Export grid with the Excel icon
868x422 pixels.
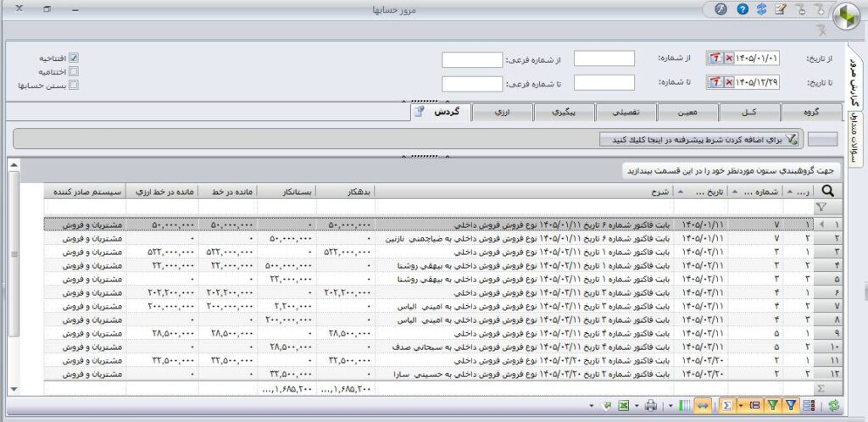(x=623, y=405)
